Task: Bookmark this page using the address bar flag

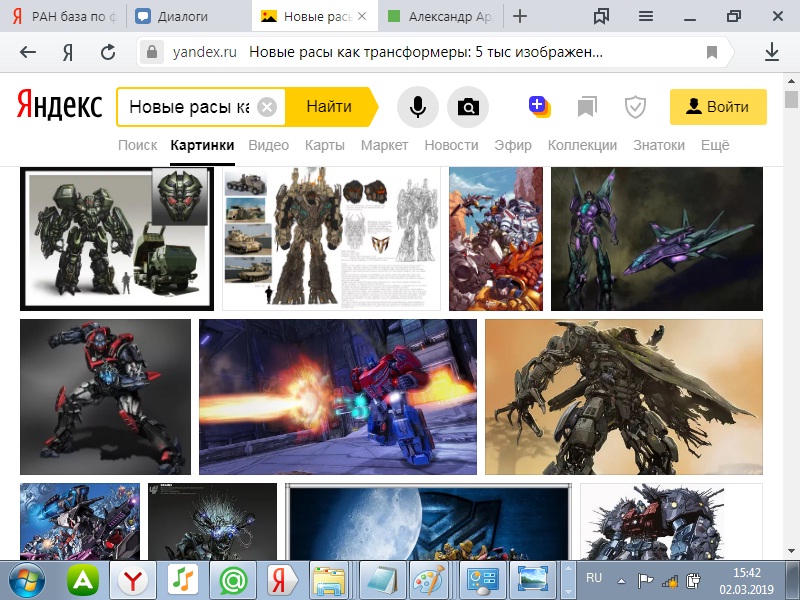Action: pyautogui.click(x=712, y=52)
